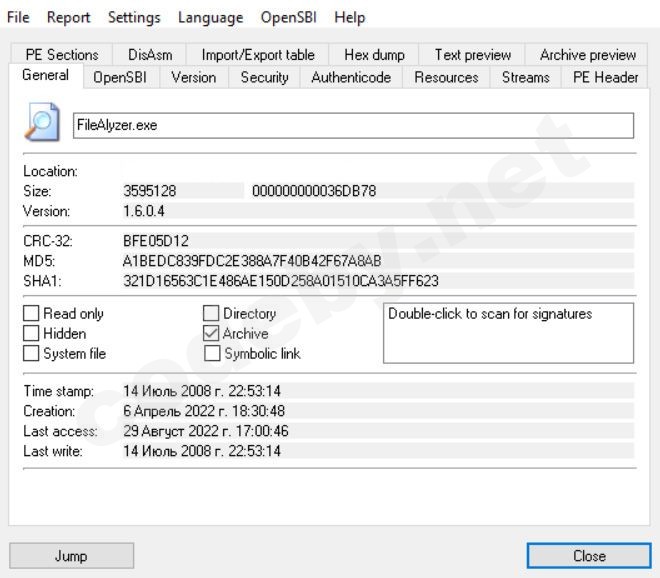Open the Help menu
This screenshot has width=660, height=578.
tap(349, 18)
